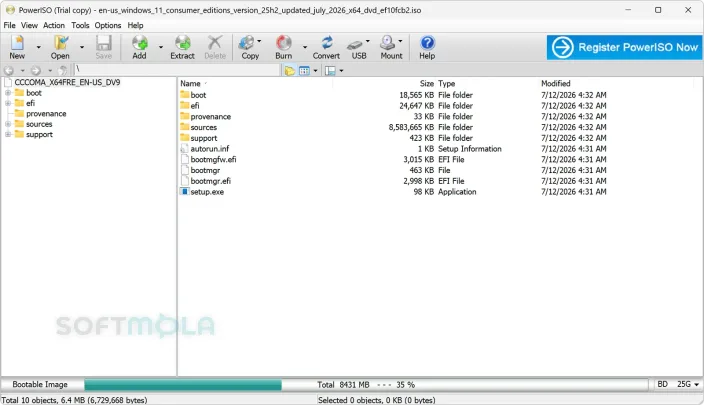Screen dimensions: 704x405
Task: Open the Action menu
Action: (54, 25)
